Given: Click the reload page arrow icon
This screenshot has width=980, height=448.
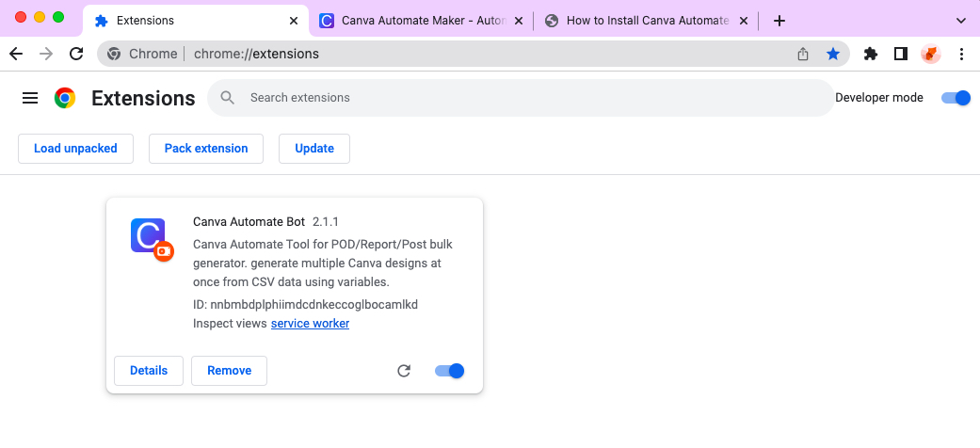Looking at the screenshot, I should [76, 54].
